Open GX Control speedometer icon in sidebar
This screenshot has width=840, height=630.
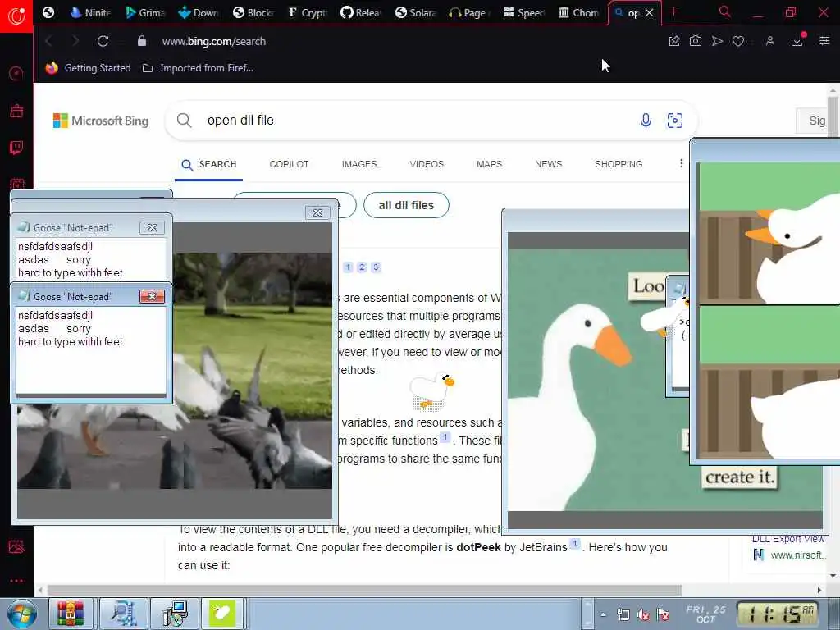point(16,73)
